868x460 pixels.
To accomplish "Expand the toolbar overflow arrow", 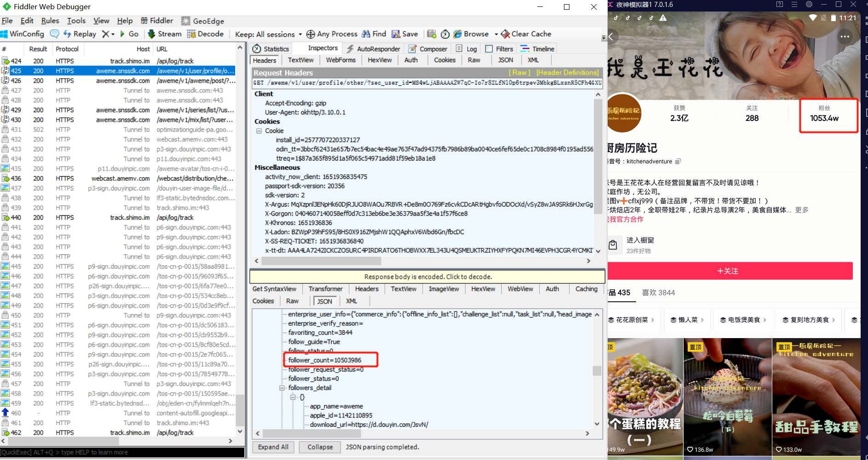I will [x=604, y=38].
